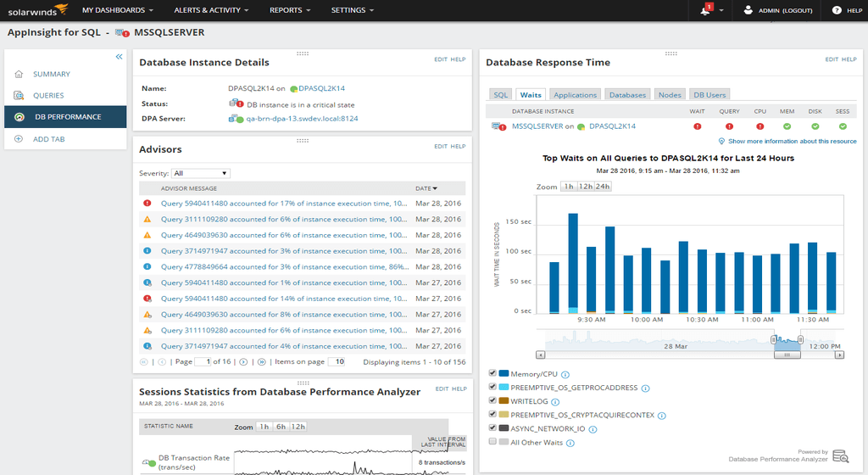Image resolution: width=868 pixels, height=475 pixels.
Task: Click info icon next to ASYNC_NETWORK_IO
Action: pos(593,429)
